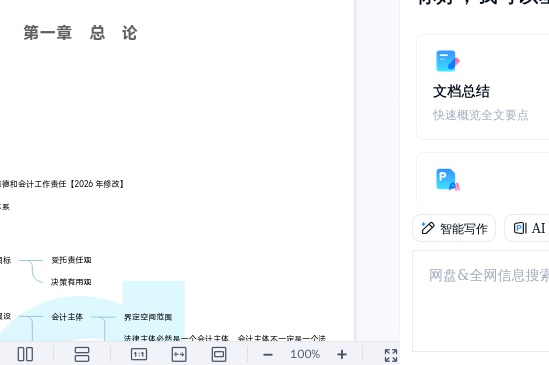Select the 受托责任观 node
The width and height of the screenshot is (549, 365).
coord(71,260)
